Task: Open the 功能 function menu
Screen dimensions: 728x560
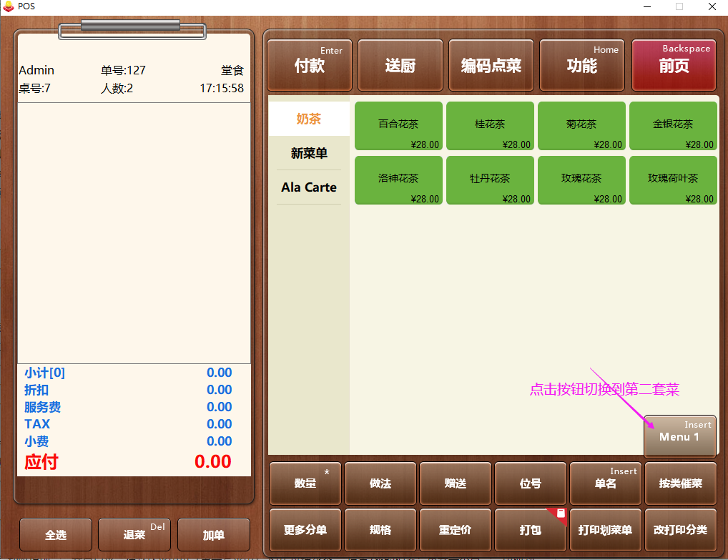Action: pyautogui.click(x=581, y=65)
